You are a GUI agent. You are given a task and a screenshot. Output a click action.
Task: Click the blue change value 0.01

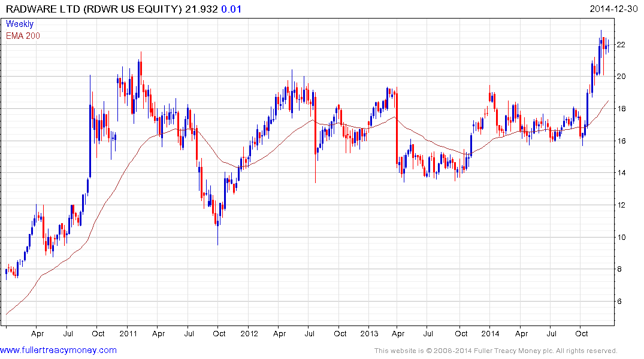click(231, 9)
